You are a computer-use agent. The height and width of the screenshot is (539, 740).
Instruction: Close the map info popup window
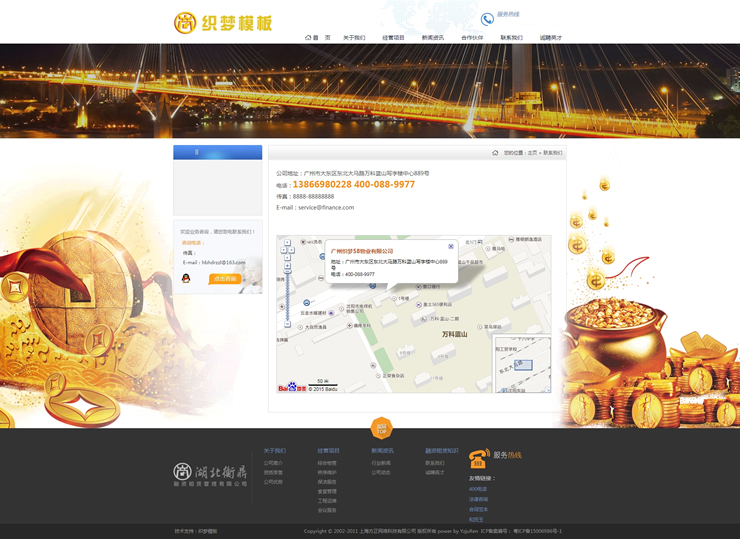[x=451, y=246]
